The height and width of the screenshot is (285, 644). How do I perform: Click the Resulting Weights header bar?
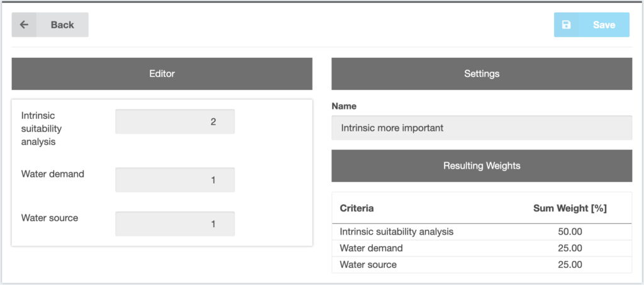point(482,165)
